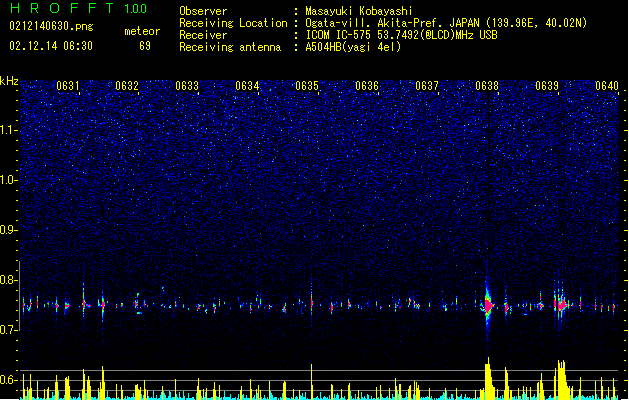Click the 0.8 kHz axis label
The width and height of the screenshot is (629, 400).
9,280
